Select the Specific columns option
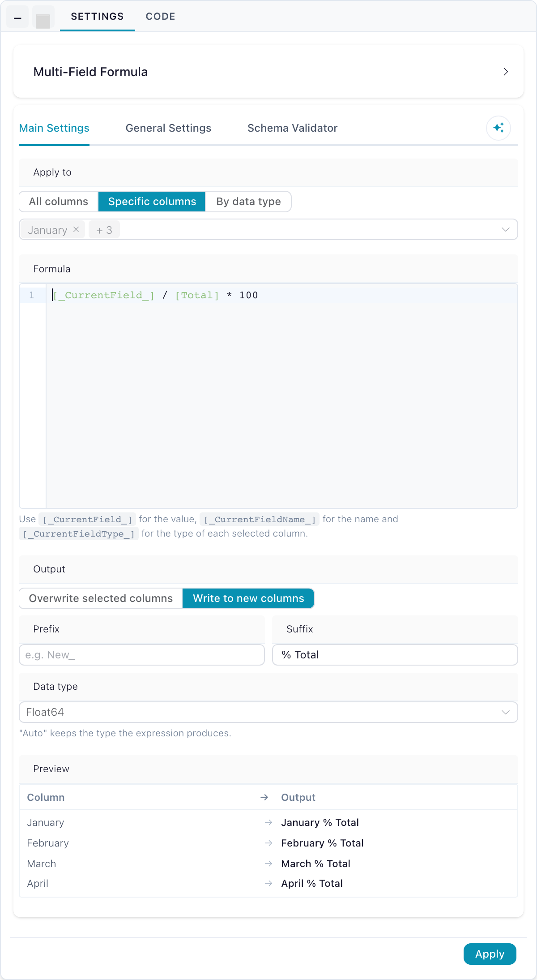The image size is (537, 980). tap(152, 202)
